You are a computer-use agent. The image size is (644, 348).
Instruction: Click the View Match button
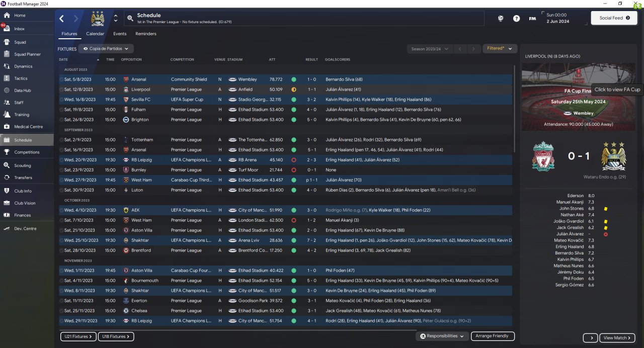click(x=617, y=338)
